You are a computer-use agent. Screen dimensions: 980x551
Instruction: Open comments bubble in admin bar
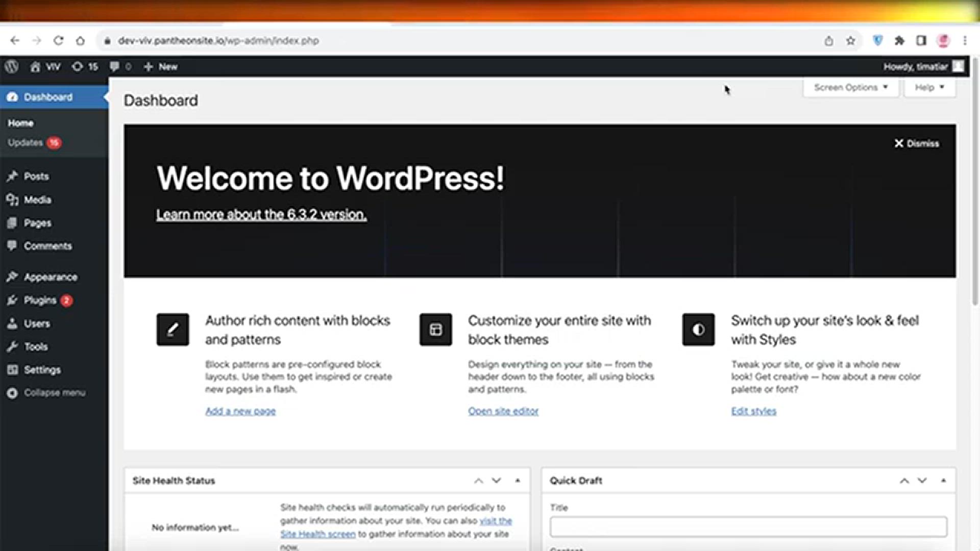[120, 66]
